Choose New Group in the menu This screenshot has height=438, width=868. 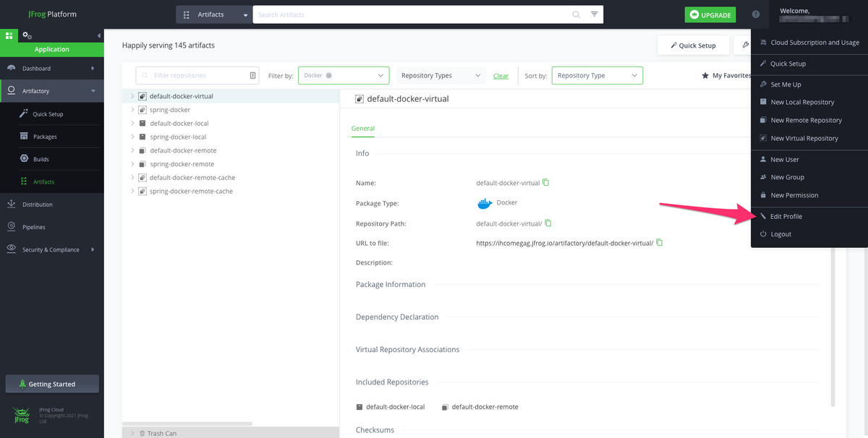tap(809, 177)
